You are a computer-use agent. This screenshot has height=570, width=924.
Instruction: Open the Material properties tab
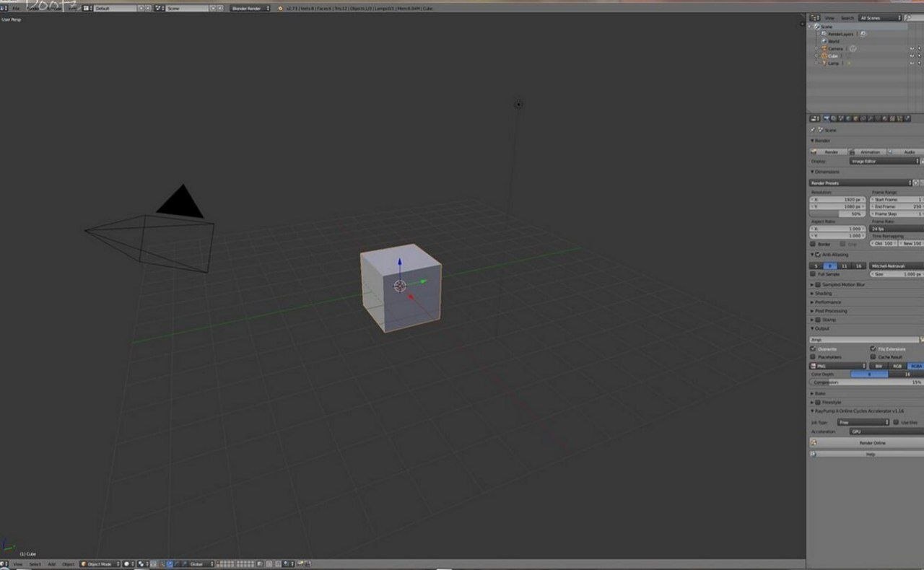pyautogui.click(x=884, y=118)
